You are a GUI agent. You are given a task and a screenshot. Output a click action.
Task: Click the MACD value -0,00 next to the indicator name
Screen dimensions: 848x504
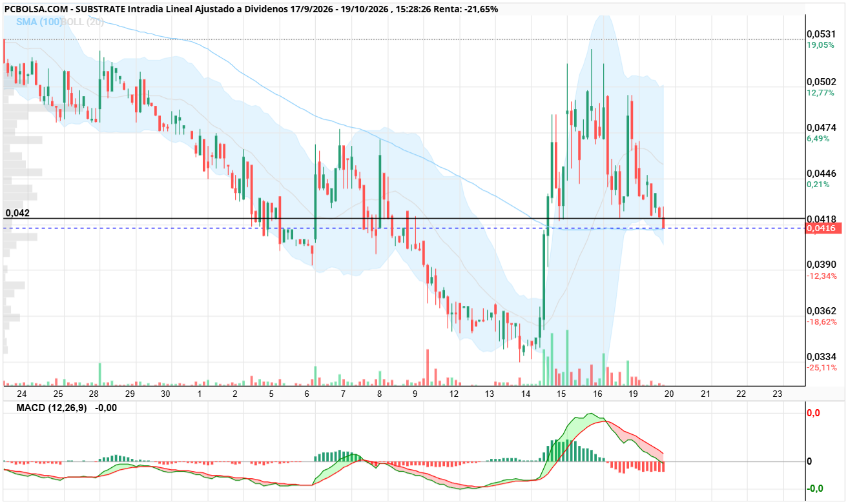coord(106,408)
